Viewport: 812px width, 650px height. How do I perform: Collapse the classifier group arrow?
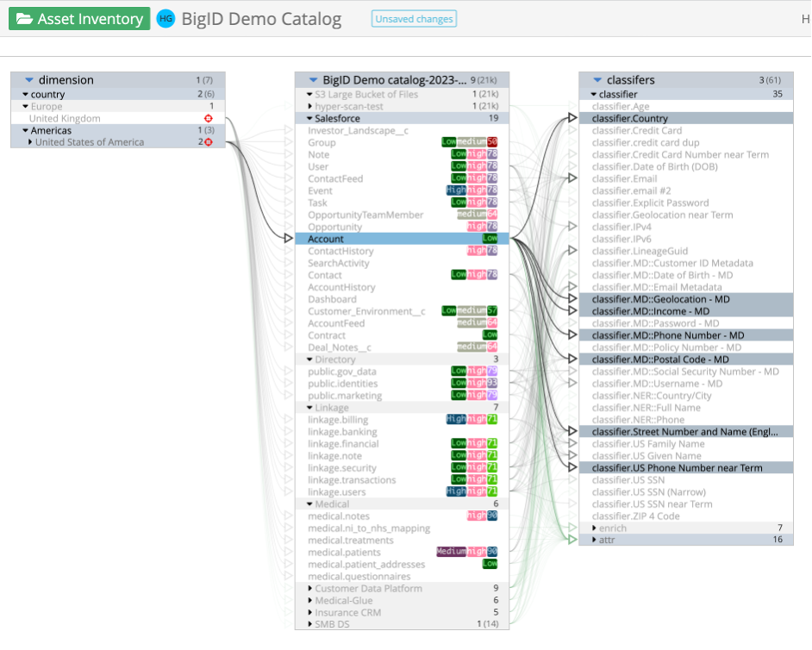(x=593, y=94)
